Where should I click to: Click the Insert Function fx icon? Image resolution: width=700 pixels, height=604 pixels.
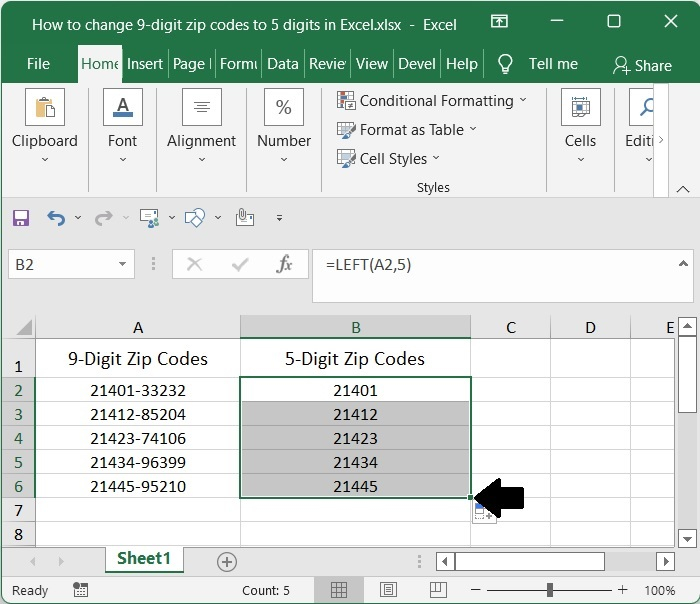(284, 264)
